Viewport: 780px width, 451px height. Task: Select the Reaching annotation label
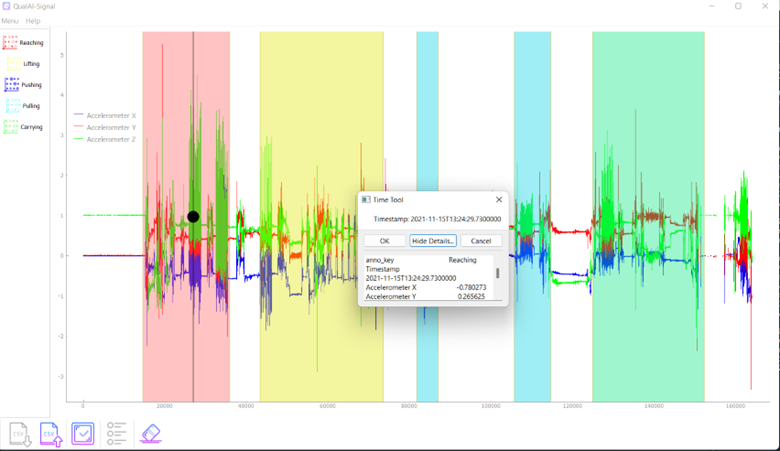coord(23,43)
